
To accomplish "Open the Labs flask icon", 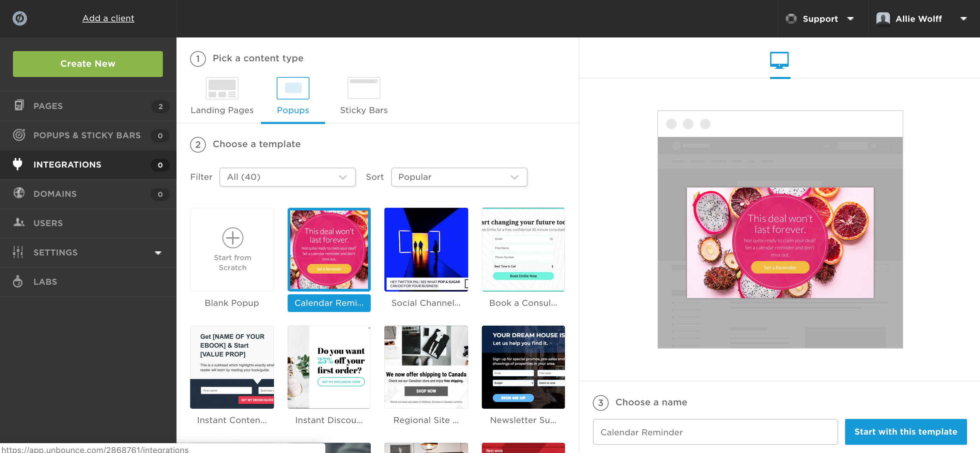I will coord(17,281).
